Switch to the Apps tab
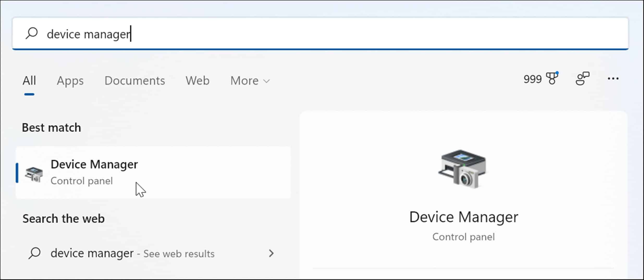Image resolution: width=644 pixels, height=280 pixels. (x=70, y=81)
